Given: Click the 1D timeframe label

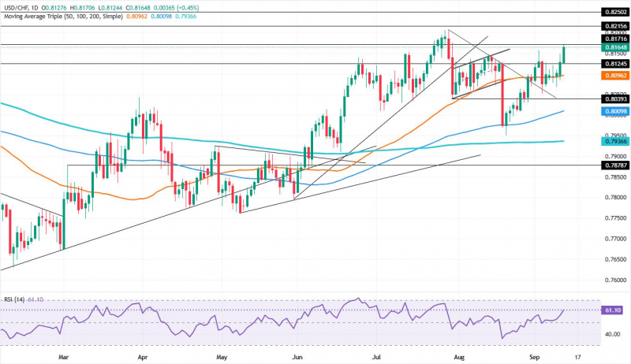Looking at the screenshot, I should click(35, 8).
